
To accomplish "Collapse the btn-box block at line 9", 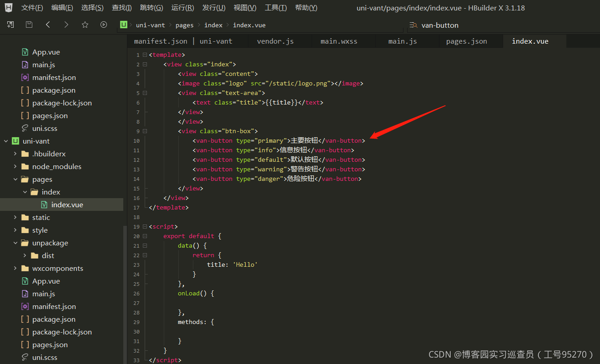I will pyautogui.click(x=145, y=131).
